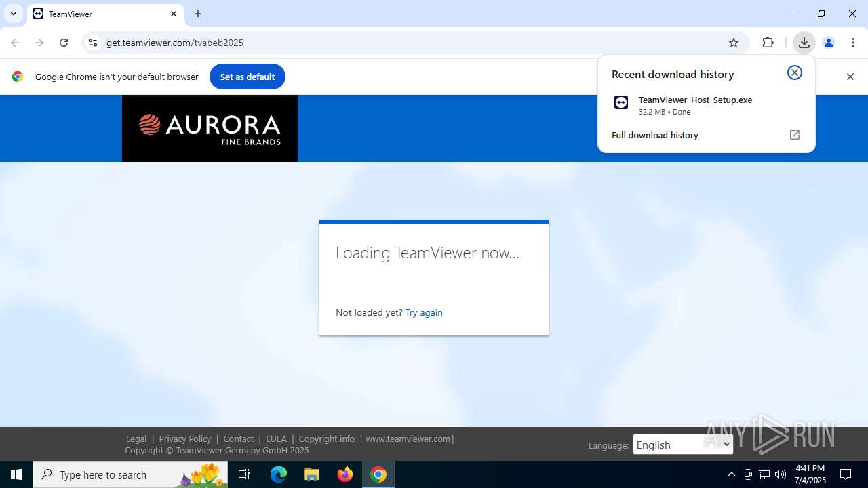Click the Try again link
Viewport: 868px width, 488px height.
(x=424, y=312)
